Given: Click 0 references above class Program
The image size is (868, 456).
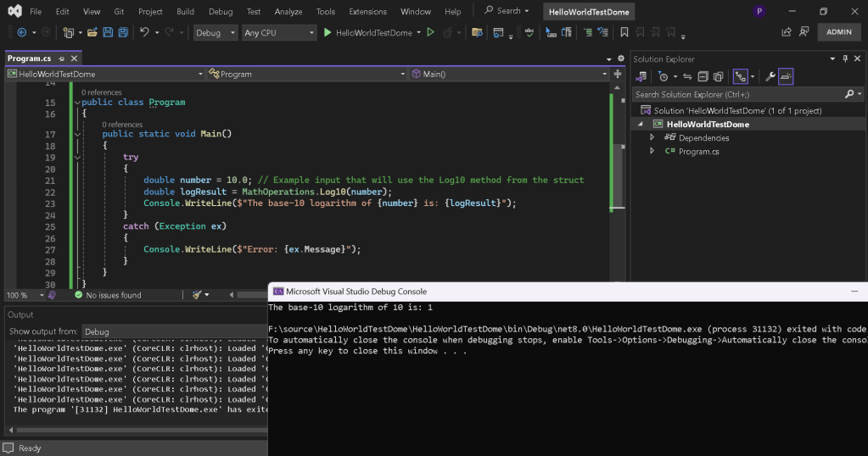Looking at the screenshot, I should tap(101, 92).
